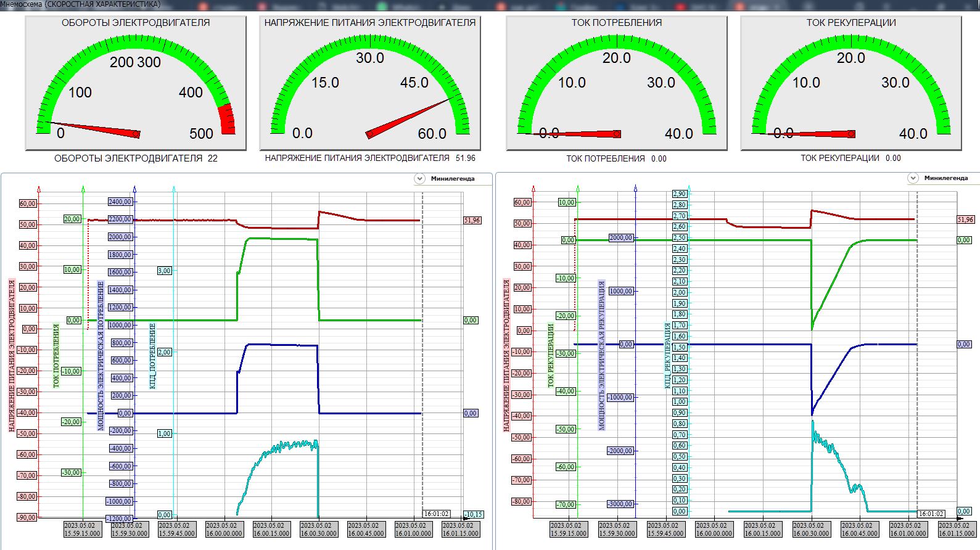980x550 pixels.
Task: Click motor RPM numeric readout showing 22
Action: tap(212, 158)
